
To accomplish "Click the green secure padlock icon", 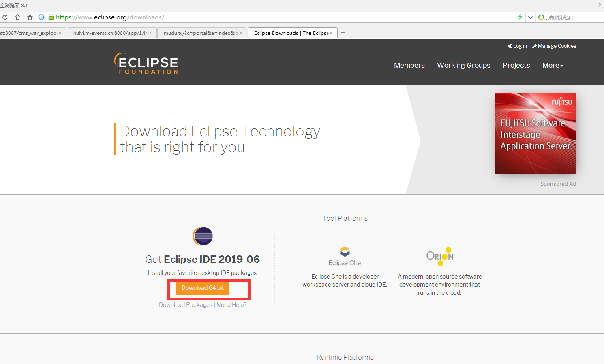I will tap(51, 17).
